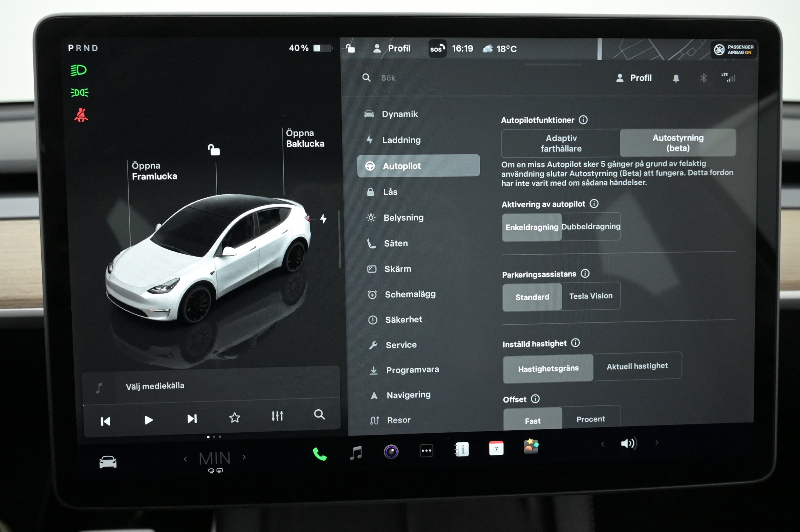The height and width of the screenshot is (532, 800).
Task: Increase temperature with right chevron near MIN
Action: click(244, 457)
